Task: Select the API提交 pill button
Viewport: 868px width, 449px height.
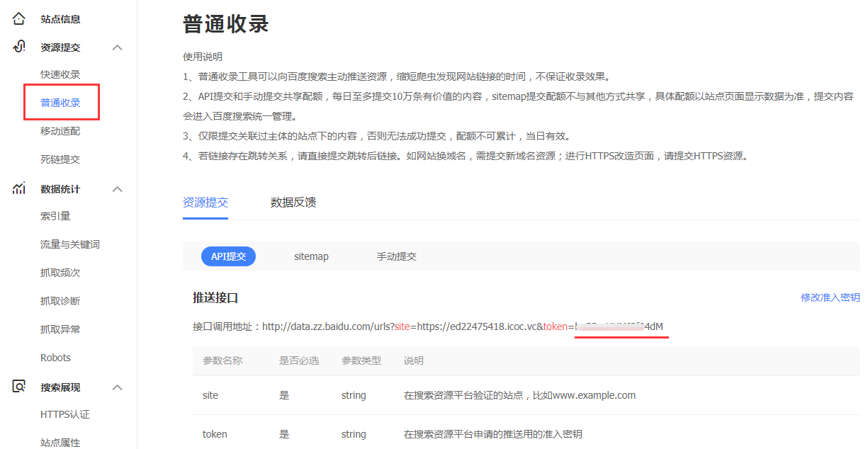Action: (228, 256)
